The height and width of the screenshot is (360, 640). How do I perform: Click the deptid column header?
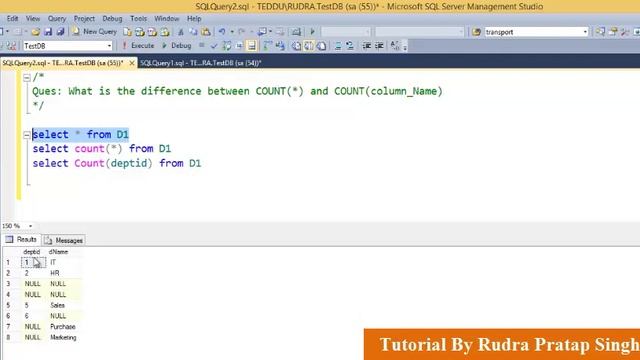32,252
